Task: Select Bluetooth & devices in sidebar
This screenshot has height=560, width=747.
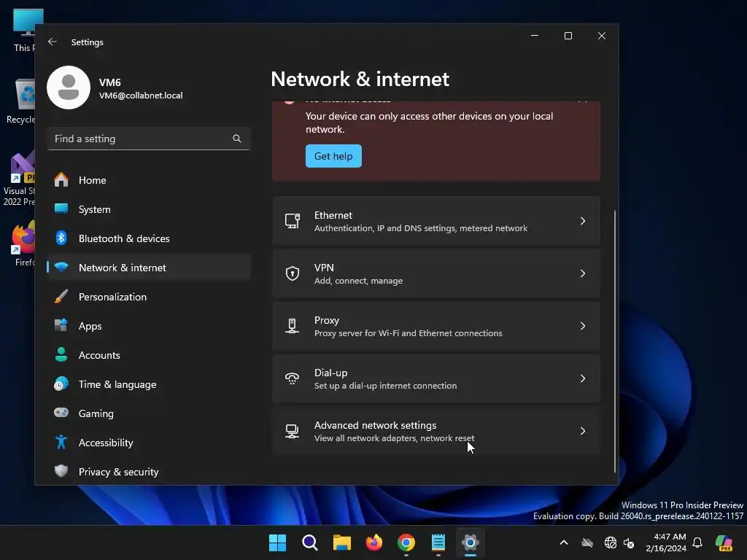Action: pos(149,238)
